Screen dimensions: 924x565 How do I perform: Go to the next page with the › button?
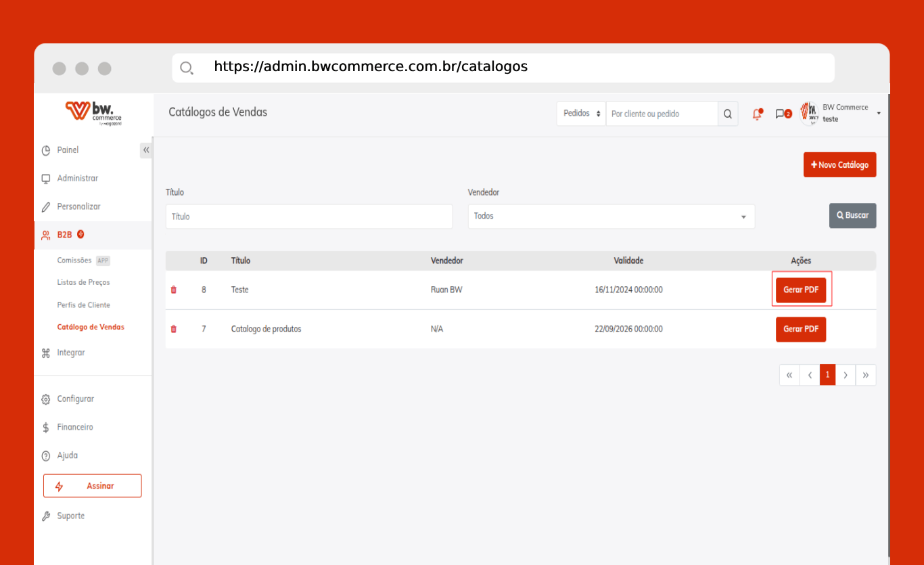pyautogui.click(x=846, y=375)
